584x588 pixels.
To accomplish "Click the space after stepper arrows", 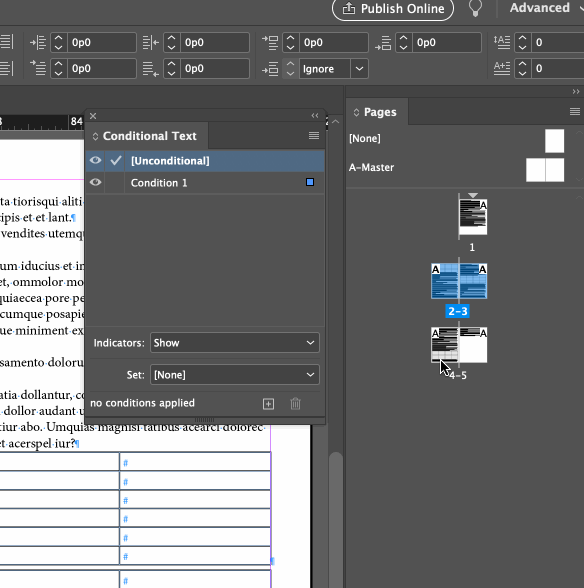I will [x=404, y=42].
